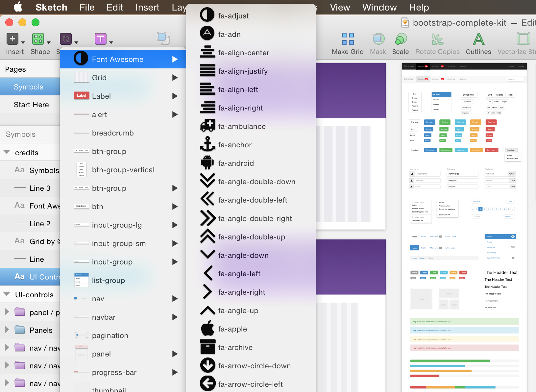Choose fa-angle-double-down icon

click(251, 182)
